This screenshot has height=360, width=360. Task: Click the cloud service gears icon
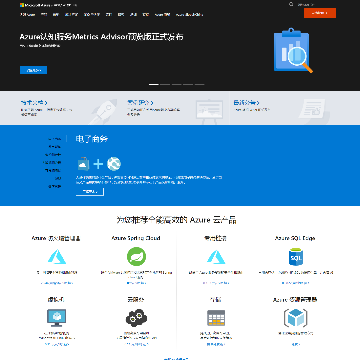coord(136,317)
